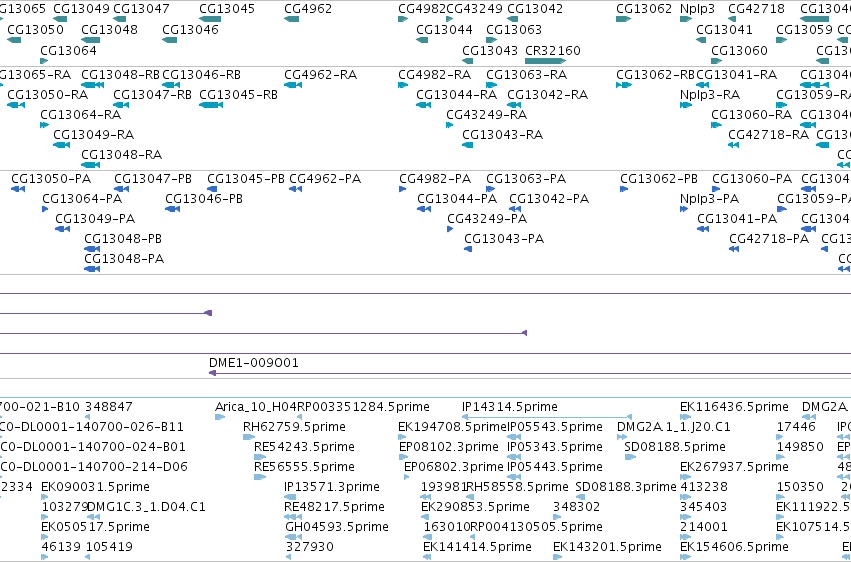The height and width of the screenshot is (562, 851).
Task: Select EST EK154606.5prime label
Action: 734,547
